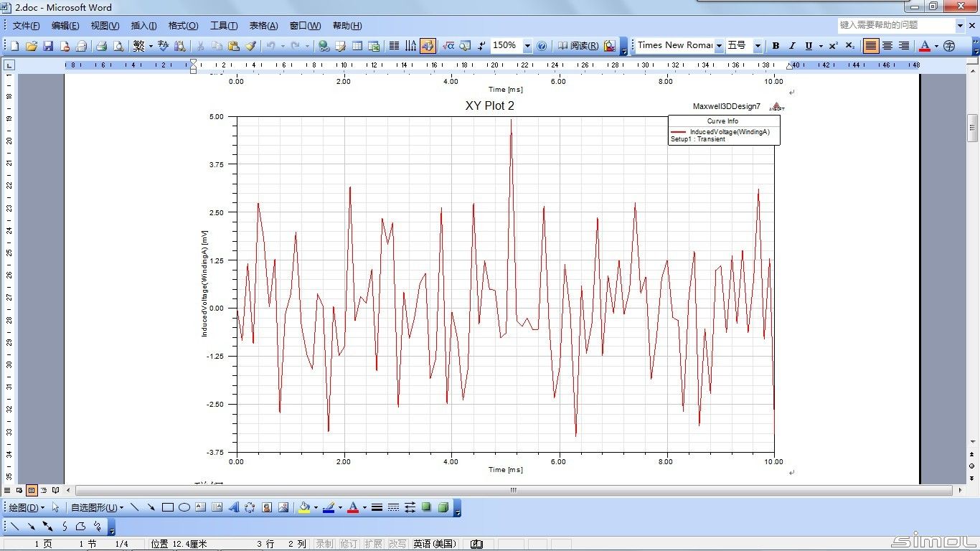Click the 阅读(R) reading layout button
This screenshot has width=980, height=551.
[578, 46]
